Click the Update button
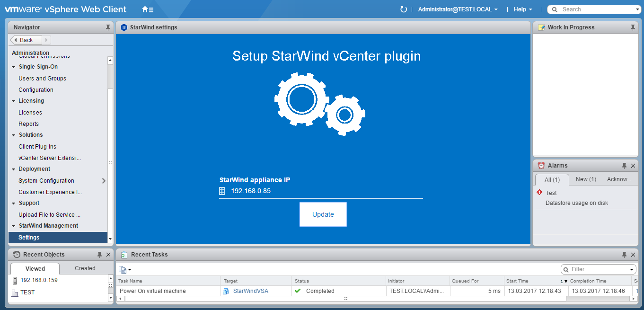Image resolution: width=644 pixels, height=310 pixels. tap(323, 214)
